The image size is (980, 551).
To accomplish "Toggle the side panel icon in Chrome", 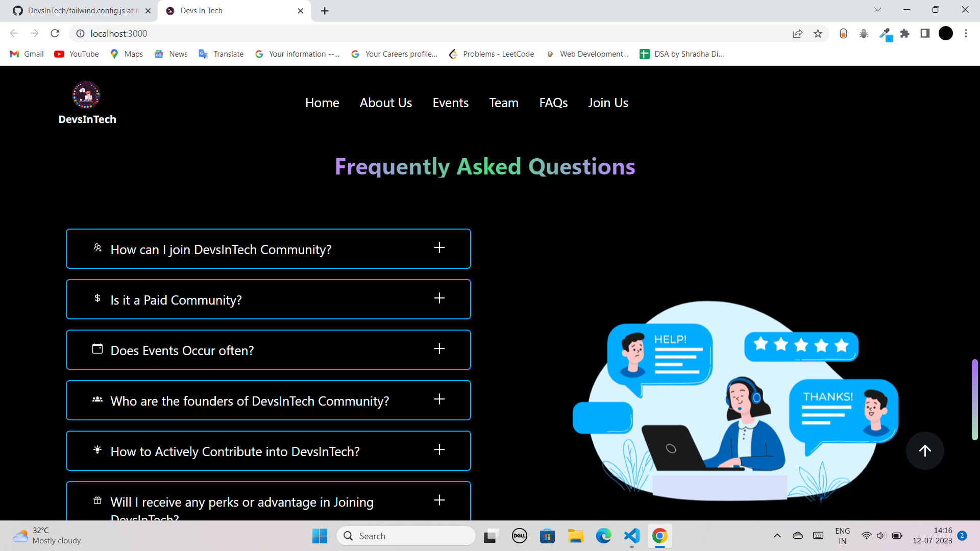I will (925, 33).
